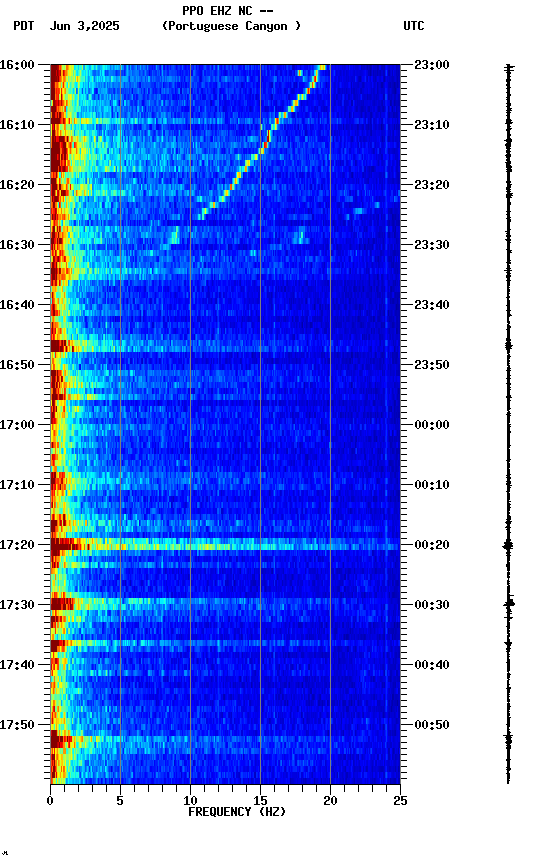Click the broadband event streak at 17:20
The height and width of the screenshot is (864, 552).
[x=225, y=546]
